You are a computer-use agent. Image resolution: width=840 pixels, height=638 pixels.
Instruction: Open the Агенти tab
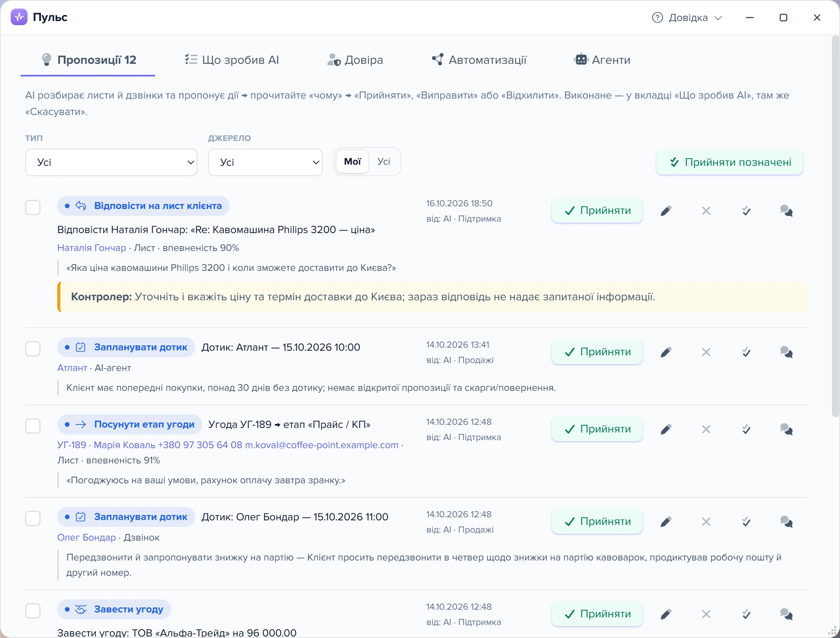coord(602,60)
